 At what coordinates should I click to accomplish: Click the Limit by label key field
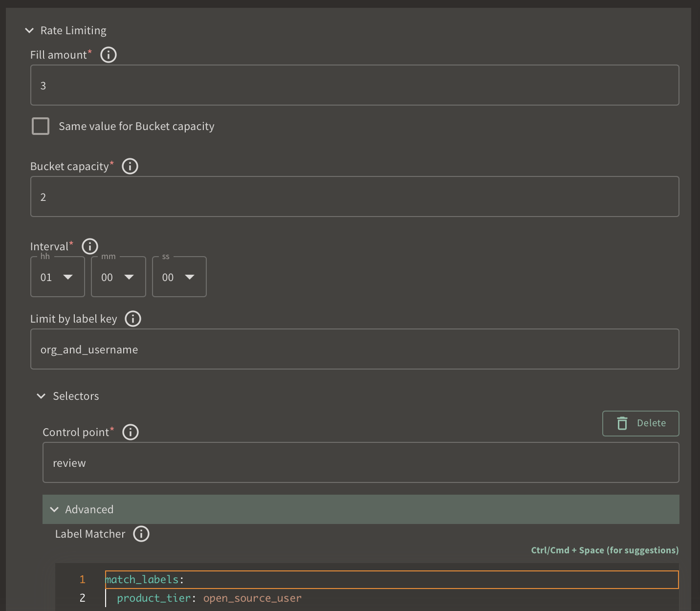click(355, 349)
